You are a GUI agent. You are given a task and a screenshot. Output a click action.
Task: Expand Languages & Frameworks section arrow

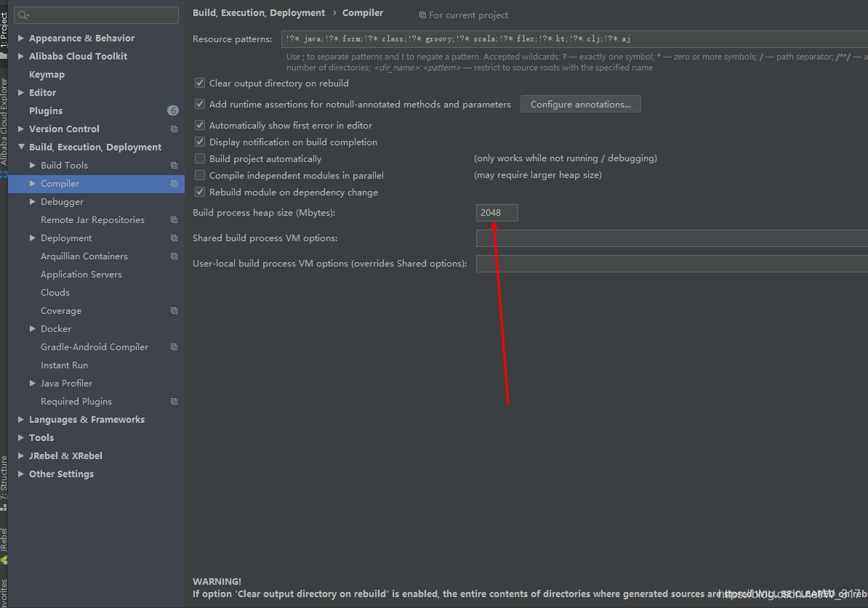21,420
